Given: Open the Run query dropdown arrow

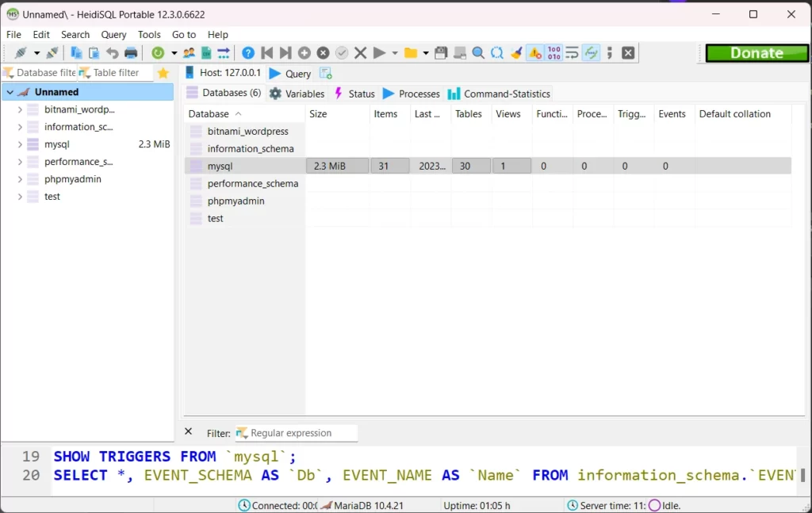Looking at the screenshot, I should point(395,53).
